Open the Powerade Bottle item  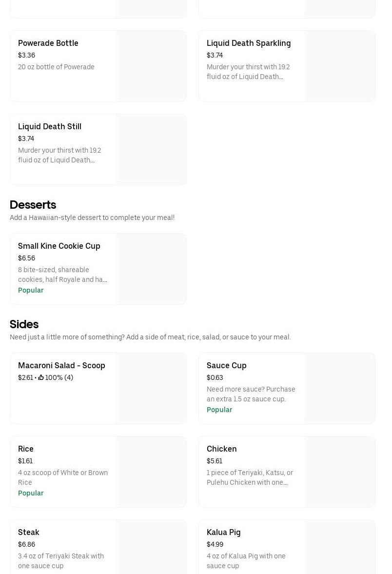pos(48,43)
